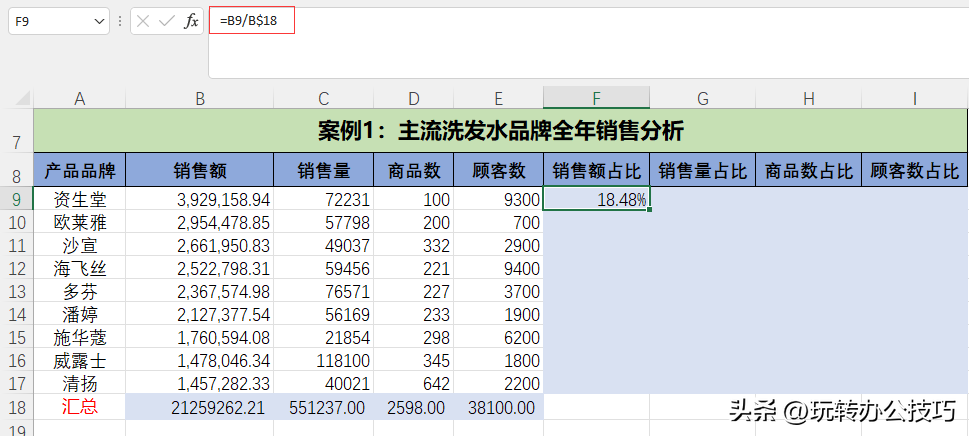Select column E header

(499, 98)
